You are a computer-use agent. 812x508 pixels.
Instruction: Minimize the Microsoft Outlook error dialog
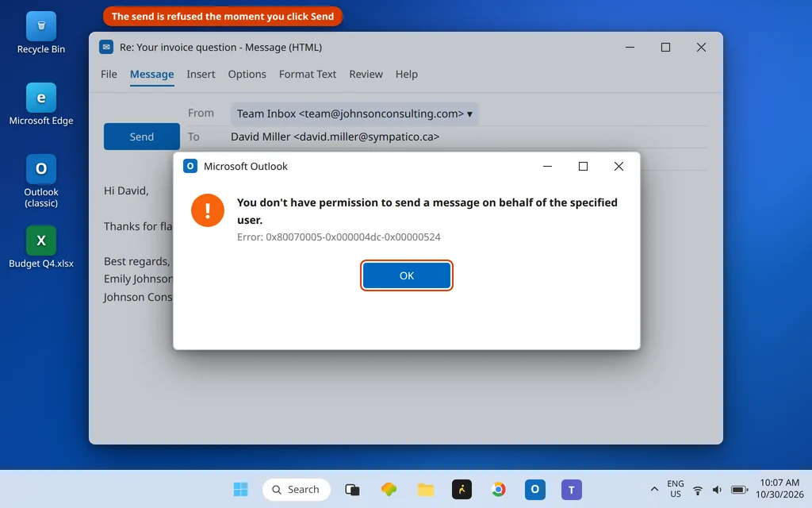coord(547,166)
